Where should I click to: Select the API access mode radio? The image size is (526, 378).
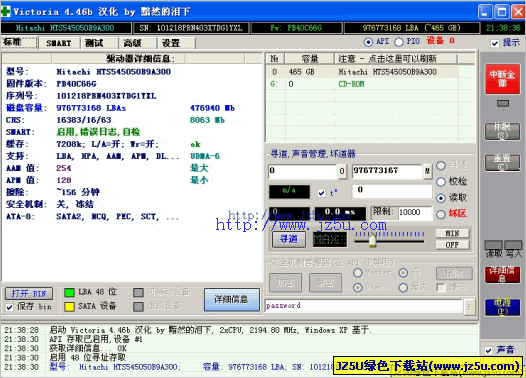[x=368, y=42]
